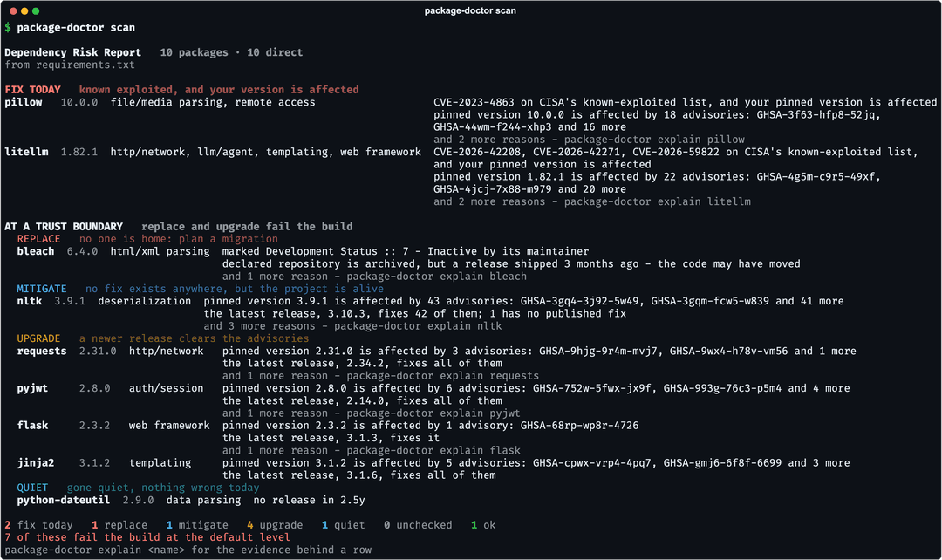This screenshot has height=560, width=942.
Task: Select the 'requests' package name
Action: (42, 351)
